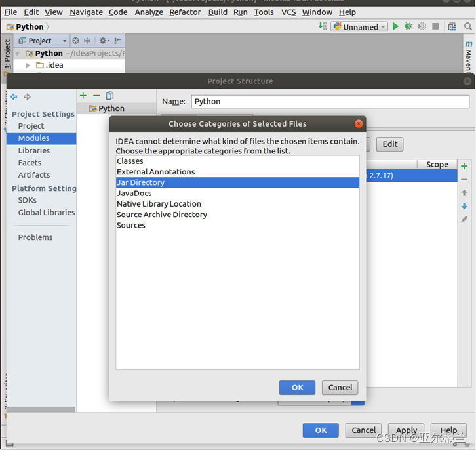This screenshot has height=450, width=476.
Task: Click Help in Project Structure
Action: click(448, 430)
